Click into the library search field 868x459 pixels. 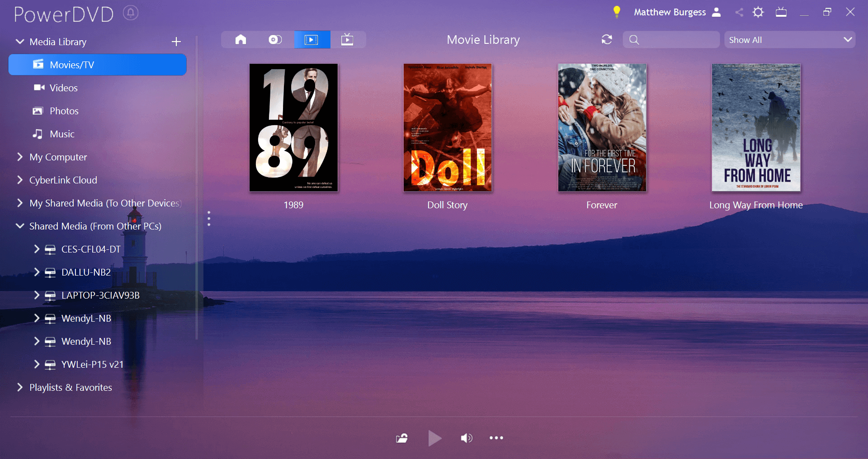pos(671,40)
